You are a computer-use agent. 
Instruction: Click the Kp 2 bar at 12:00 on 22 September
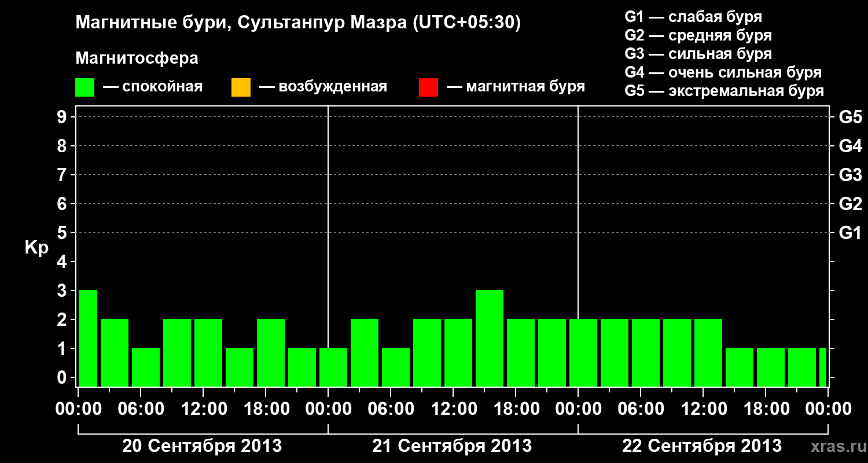pyautogui.click(x=708, y=352)
